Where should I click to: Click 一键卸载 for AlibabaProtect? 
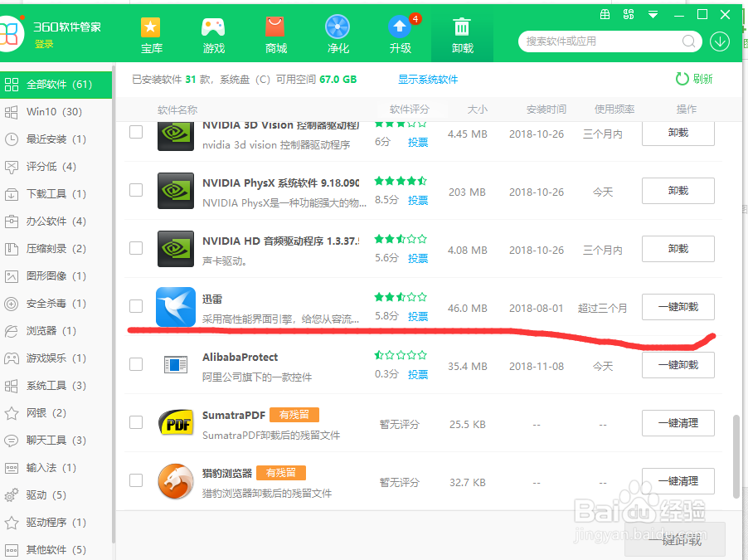point(678,365)
